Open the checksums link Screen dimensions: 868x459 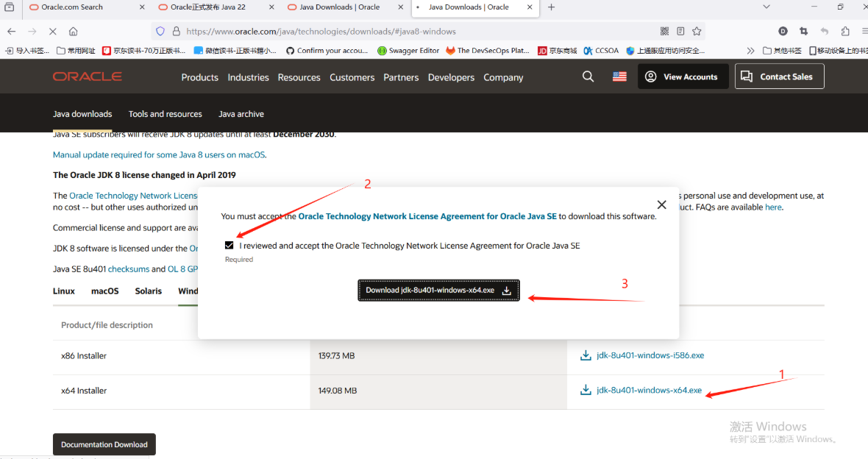(129, 269)
